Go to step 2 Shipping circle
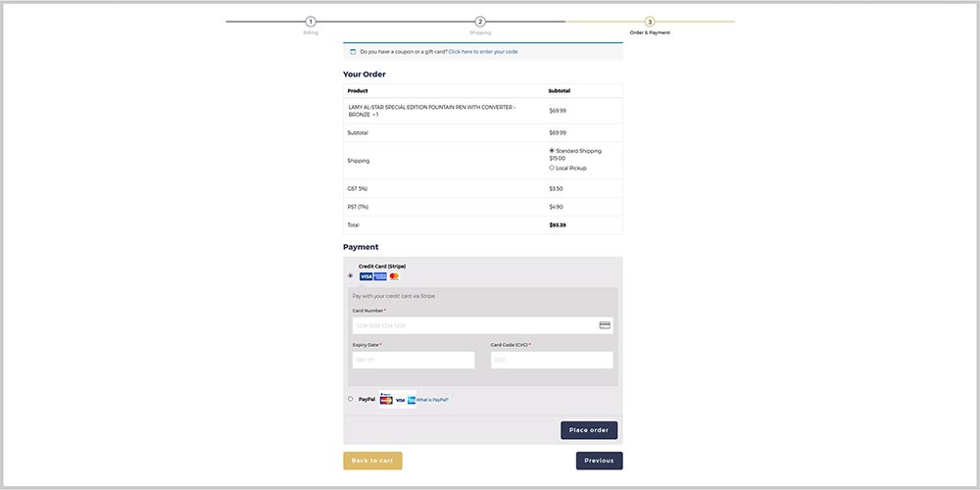The image size is (980, 490). [480, 22]
